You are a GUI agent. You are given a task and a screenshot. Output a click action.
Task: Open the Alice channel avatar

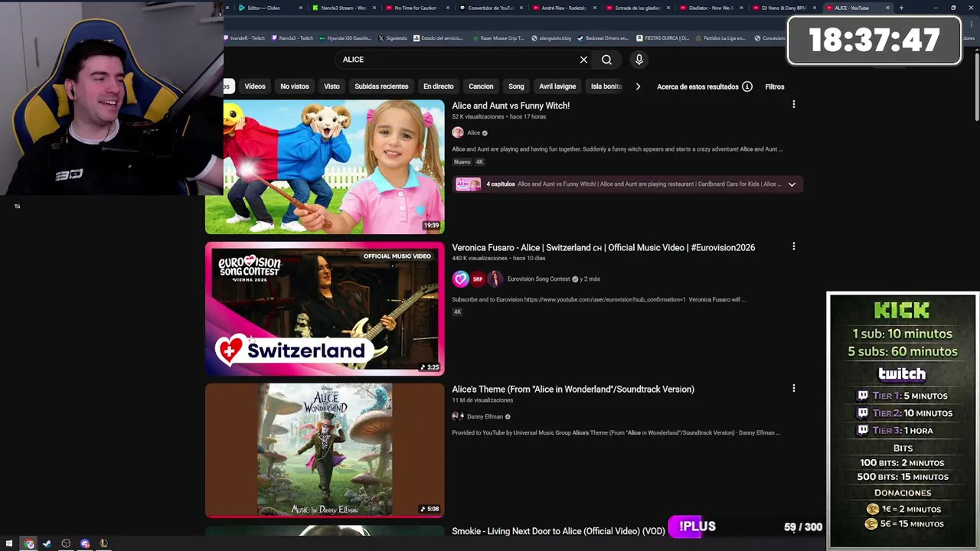point(458,132)
